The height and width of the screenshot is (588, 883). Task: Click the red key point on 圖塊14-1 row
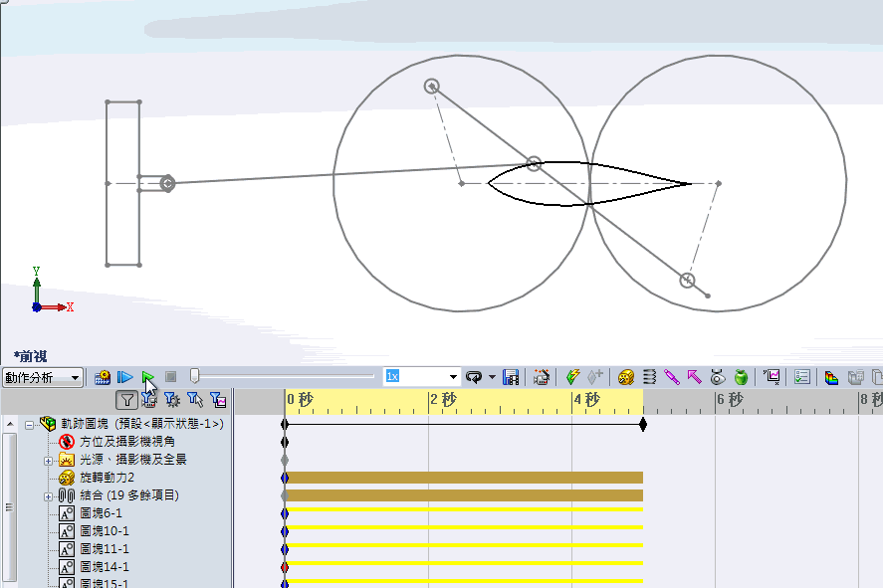click(285, 567)
